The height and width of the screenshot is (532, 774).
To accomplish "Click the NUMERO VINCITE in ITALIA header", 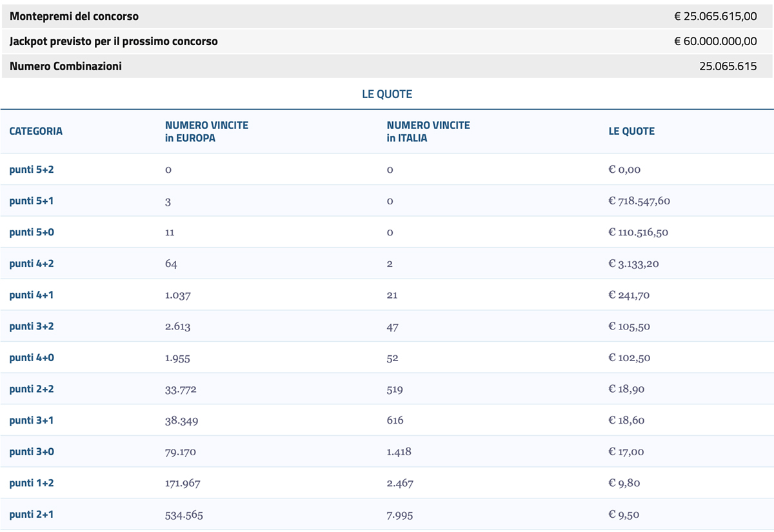I will coord(428,132).
